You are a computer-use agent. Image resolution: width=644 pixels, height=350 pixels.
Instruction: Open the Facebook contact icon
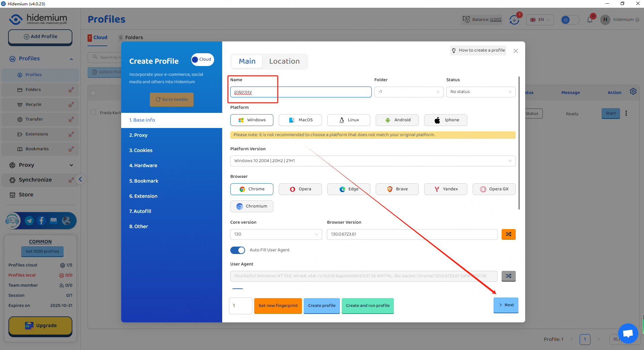tap(41, 221)
